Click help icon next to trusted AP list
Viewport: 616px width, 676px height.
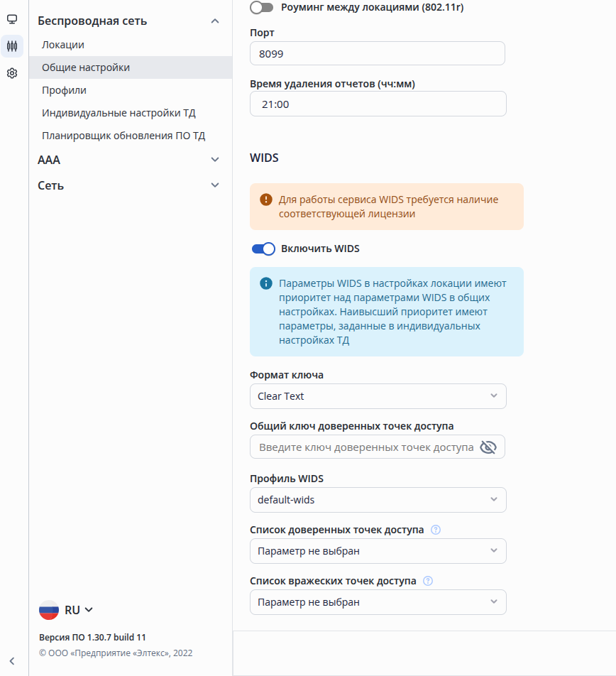(436, 530)
